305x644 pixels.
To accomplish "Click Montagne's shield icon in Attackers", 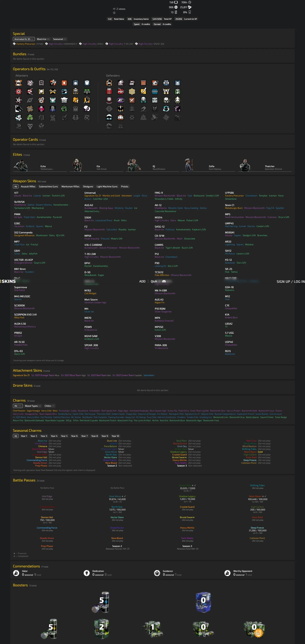I will point(87,83).
